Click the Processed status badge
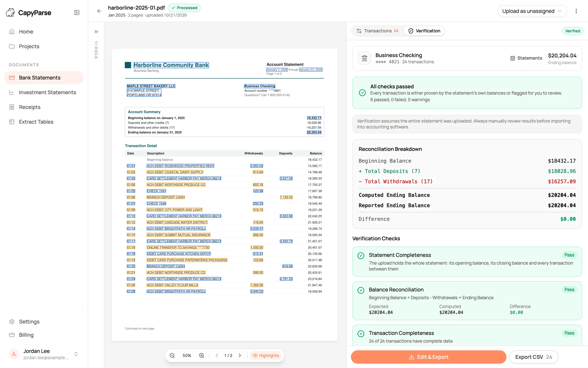Image resolution: width=588 pixels, height=368 pixels. [184, 8]
